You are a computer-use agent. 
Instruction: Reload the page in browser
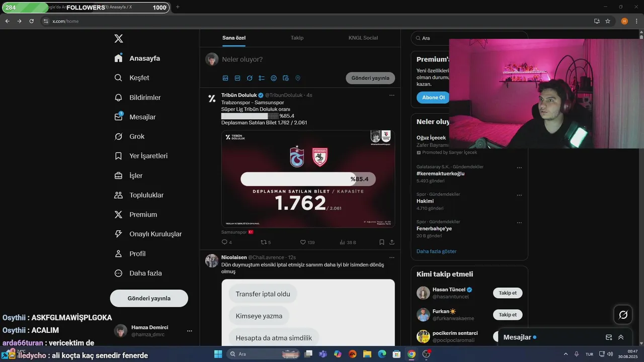[32, 21]
